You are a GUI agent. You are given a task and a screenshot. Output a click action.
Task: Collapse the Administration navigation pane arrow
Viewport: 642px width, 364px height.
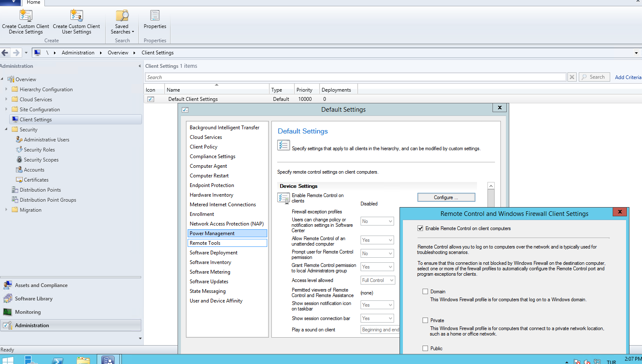(139, 66)
